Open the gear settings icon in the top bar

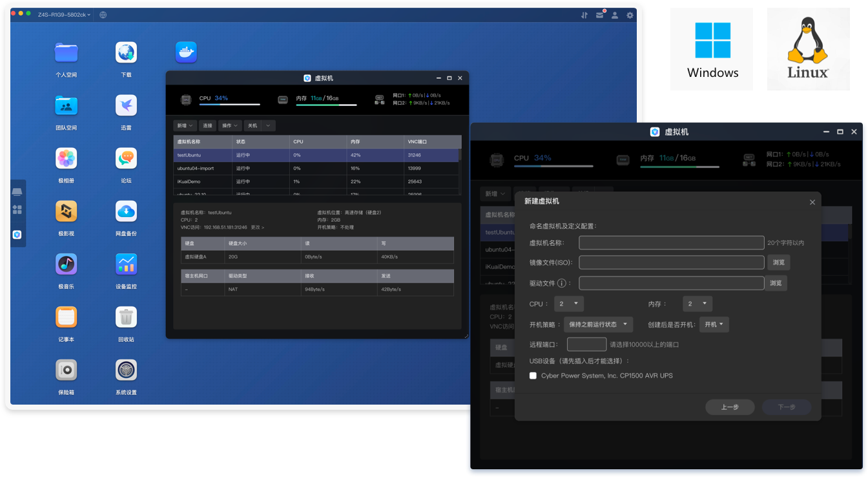click(x=630, y=15)
